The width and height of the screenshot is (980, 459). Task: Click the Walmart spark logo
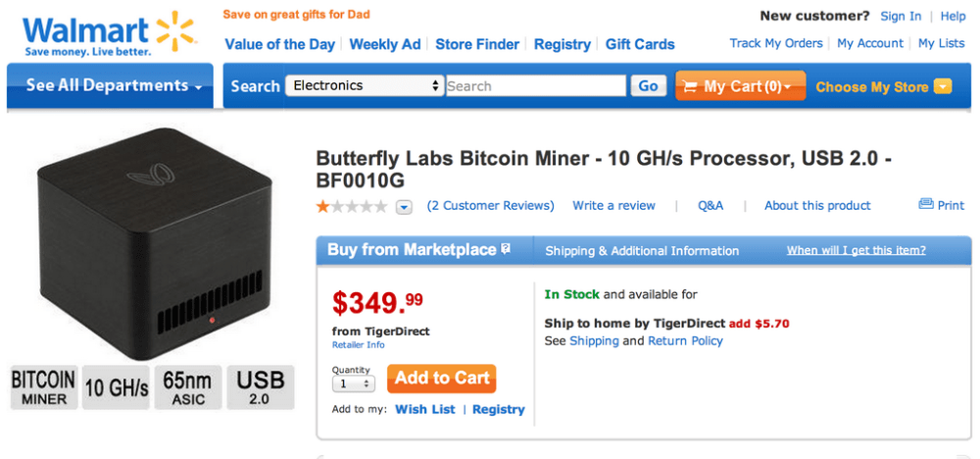coord(176,30)
